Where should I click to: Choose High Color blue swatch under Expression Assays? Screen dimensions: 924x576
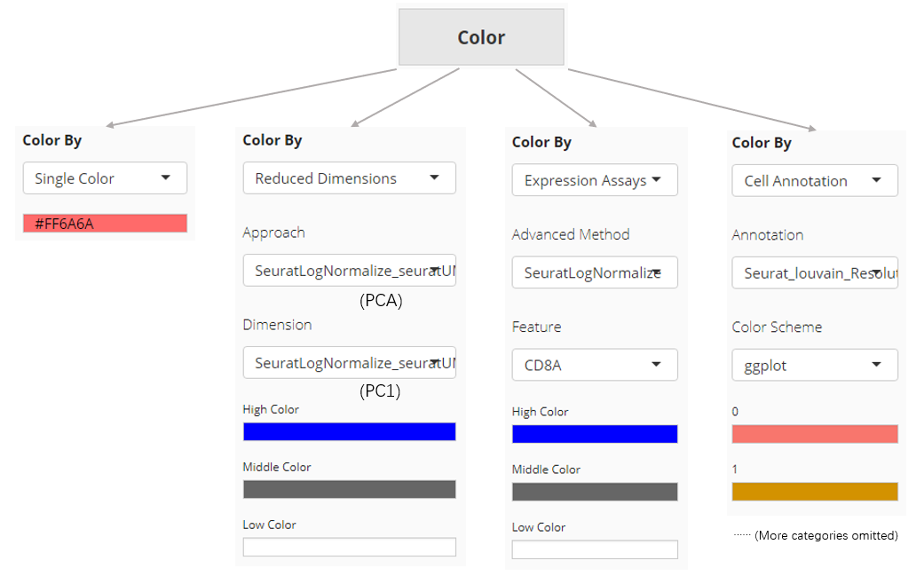[x=595, y=434]
